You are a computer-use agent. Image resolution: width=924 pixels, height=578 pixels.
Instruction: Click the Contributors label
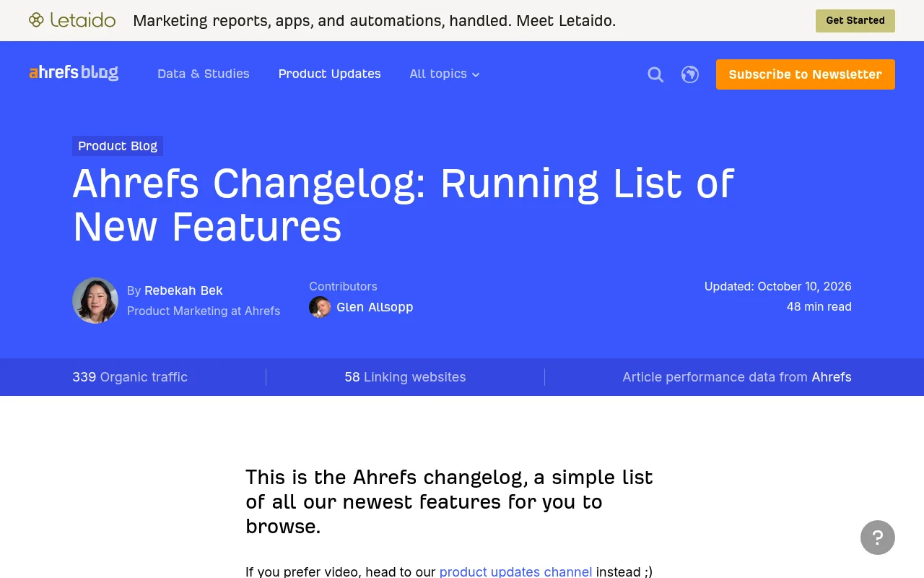343,286
